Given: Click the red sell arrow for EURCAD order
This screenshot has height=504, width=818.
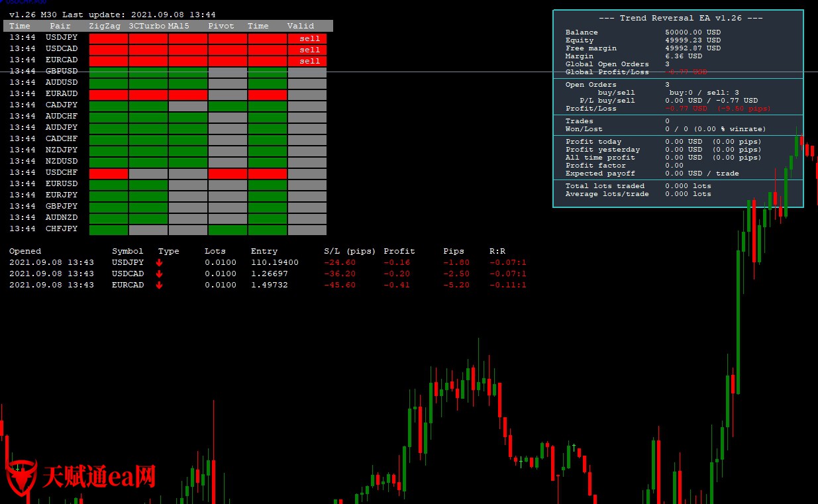Looking at the screenshot, I should click(159, 285).
